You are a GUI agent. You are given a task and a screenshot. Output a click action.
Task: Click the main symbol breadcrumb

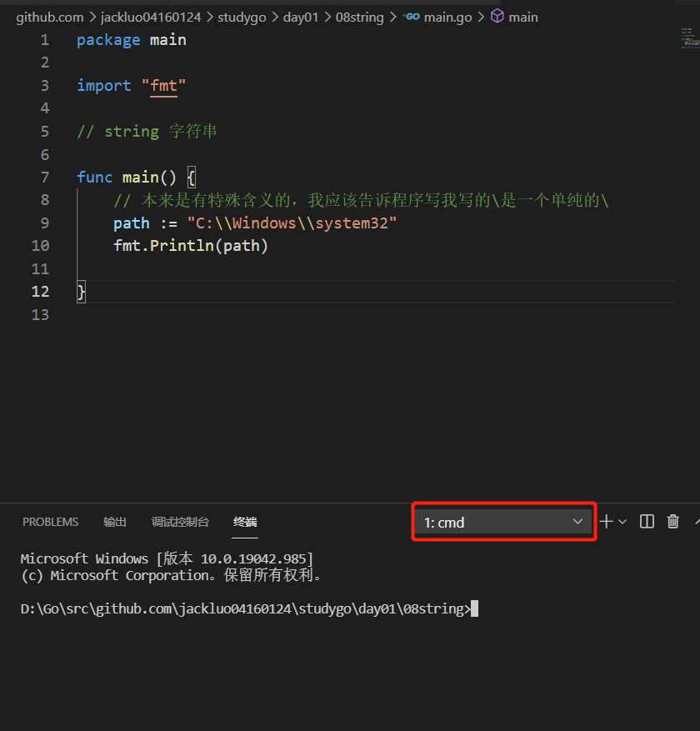(x=522, y=18)
